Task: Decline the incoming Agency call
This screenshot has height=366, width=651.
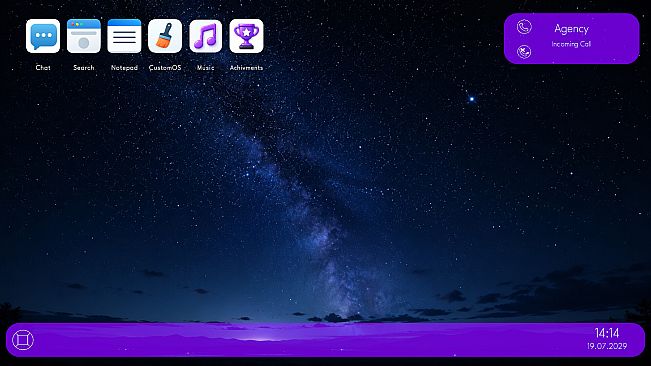Action: [524, 51]
